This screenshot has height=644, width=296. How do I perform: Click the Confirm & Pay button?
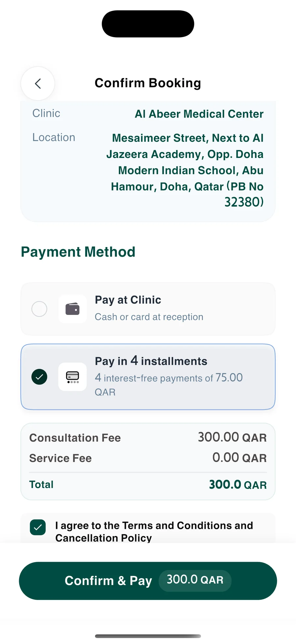tap(148, 581)
